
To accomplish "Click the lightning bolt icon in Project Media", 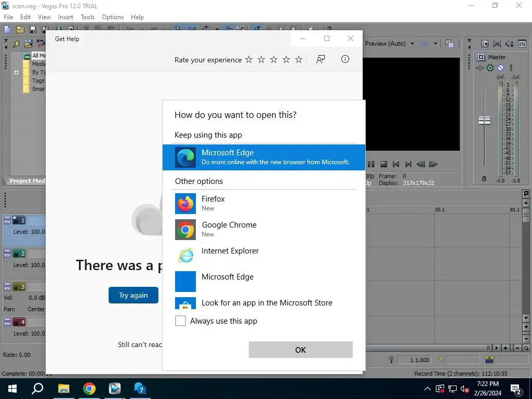I will pos(16,44).
